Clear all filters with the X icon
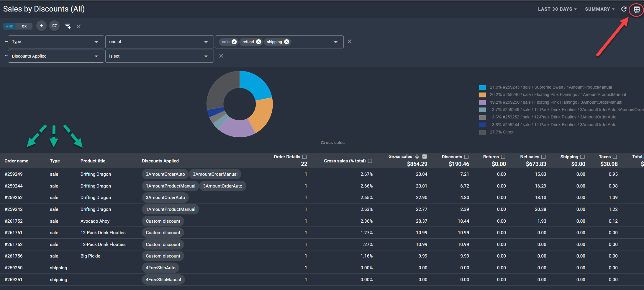The image size is (644, 290). 78,26
